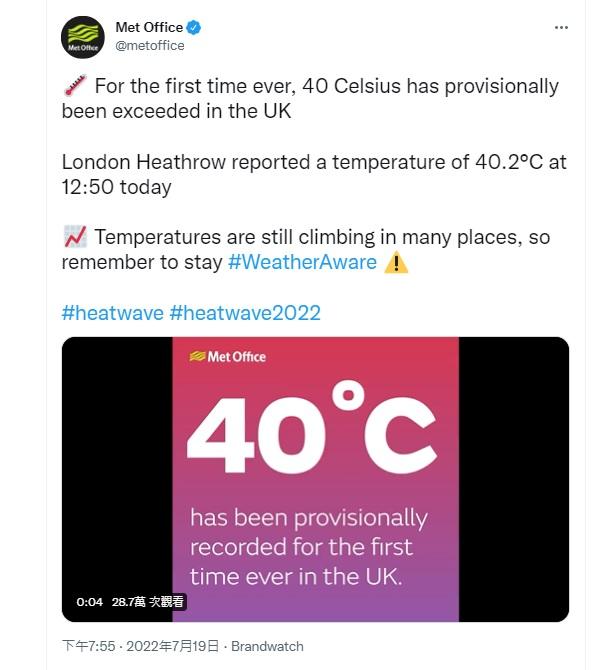Play the 40°C Met Office video
This screenshot has width=601, height=670.
pyautogui.click(x=315, y=479)
